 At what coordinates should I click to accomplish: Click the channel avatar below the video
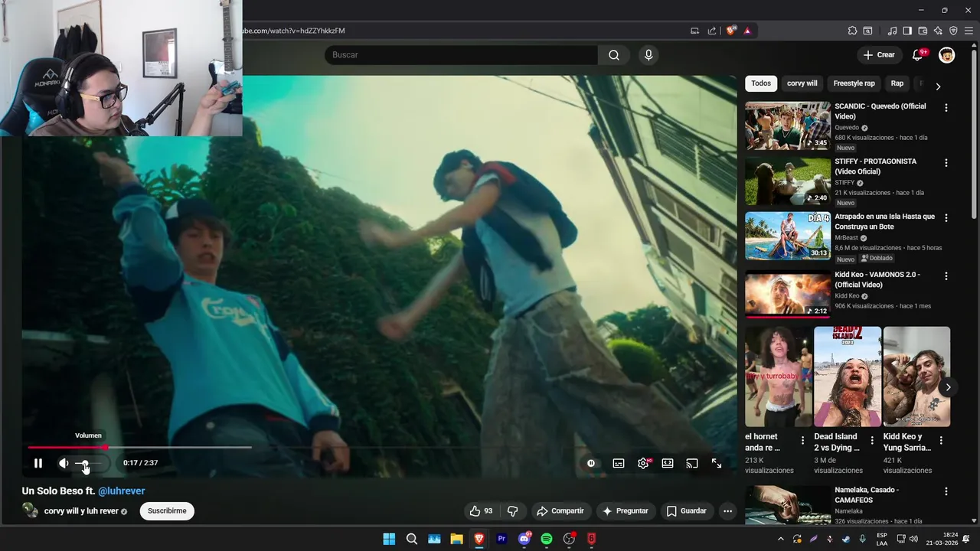point(30,510)
